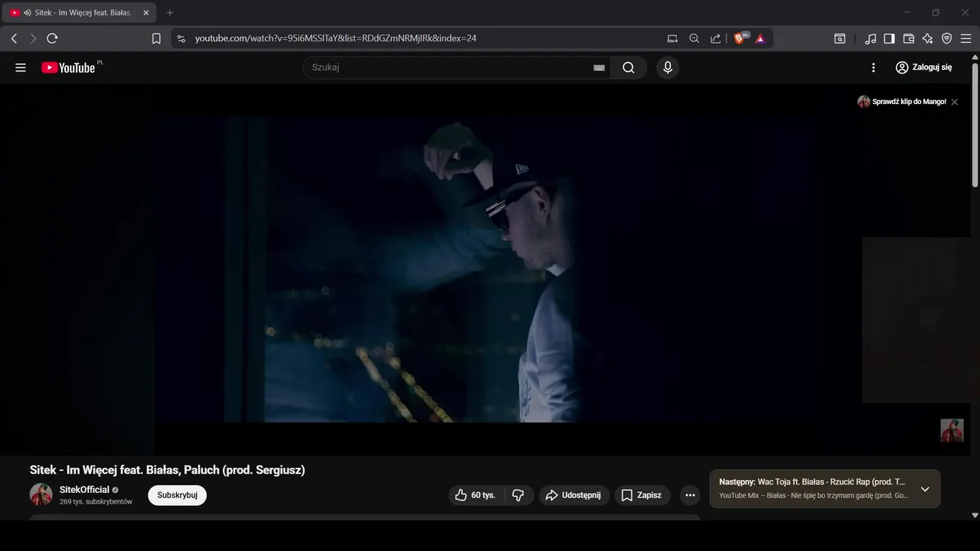Click the channel watermark thumbnail on video
Image resolution: width=980 pixels, height=551 pixels.
(952, 430)
